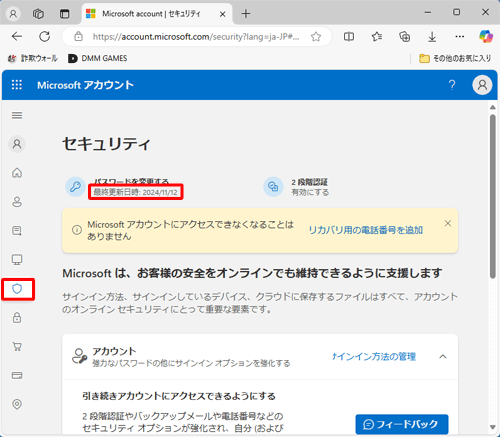Open the Microsoft app launcher grid

[x=17, y=85]
